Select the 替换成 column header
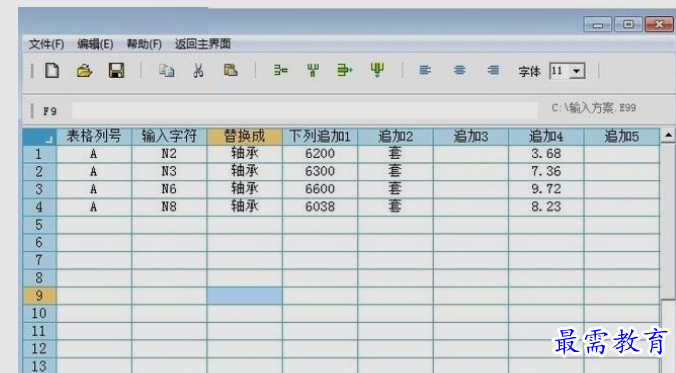This screenshot has height=373, width=676. coord(244,137)
